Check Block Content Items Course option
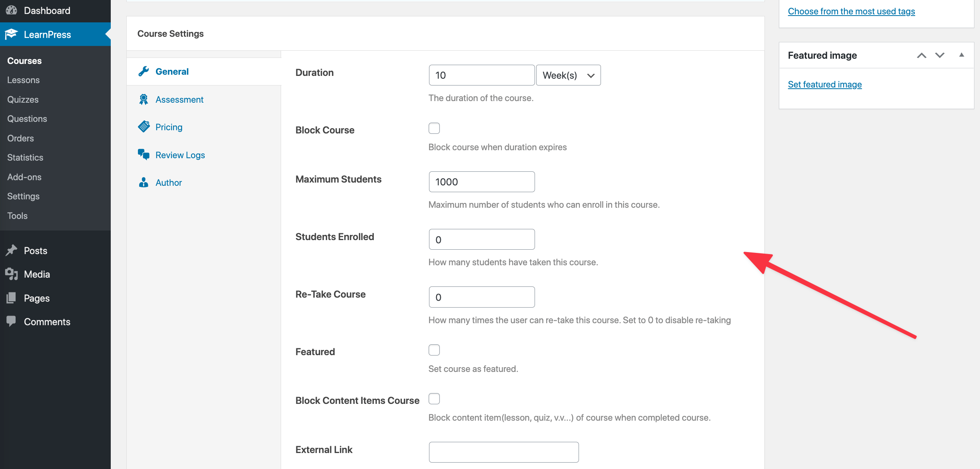The image size is (980, 469). pyautogui.click(x=434, y=399)
